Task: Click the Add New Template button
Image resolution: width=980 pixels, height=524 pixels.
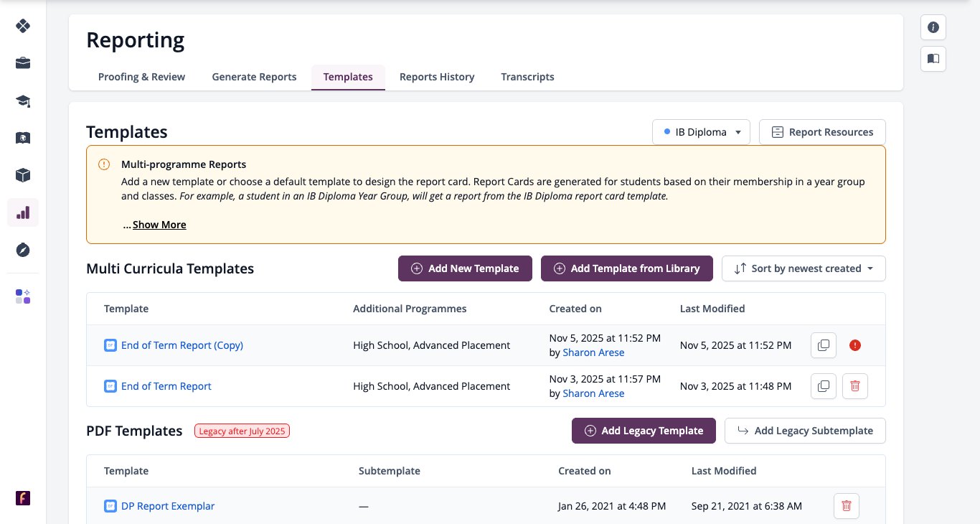Action: click(x=465, y=268)
